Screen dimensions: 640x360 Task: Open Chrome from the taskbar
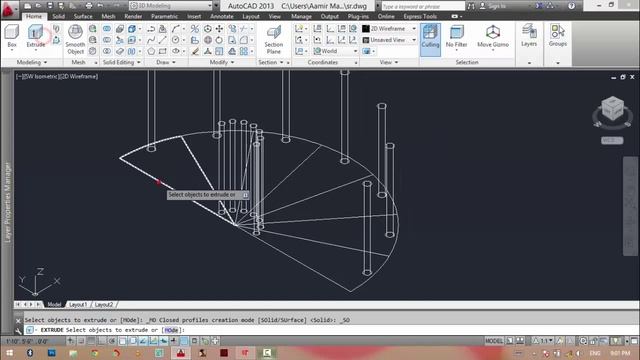(x=94, y=353)
